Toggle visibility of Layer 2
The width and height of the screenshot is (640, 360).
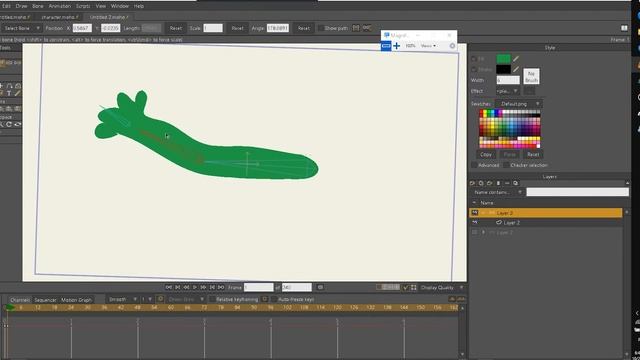click(474, 222)
